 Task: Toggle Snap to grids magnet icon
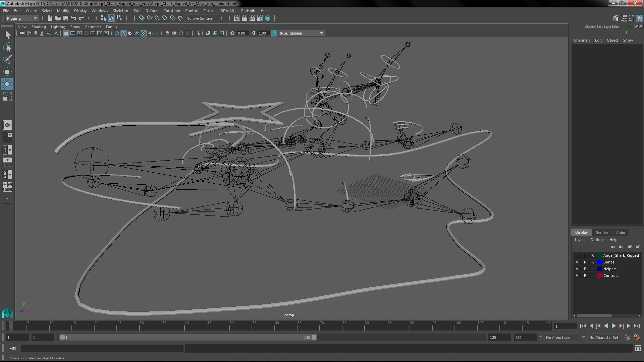click(142, 18)
